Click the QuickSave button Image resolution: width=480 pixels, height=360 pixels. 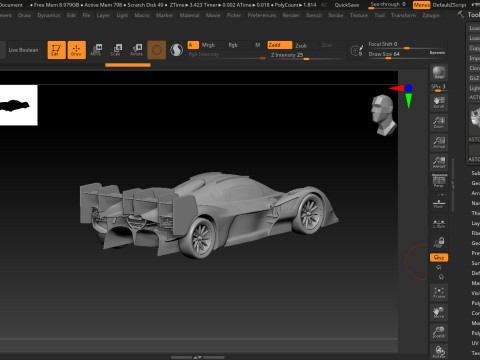(347, 5)
